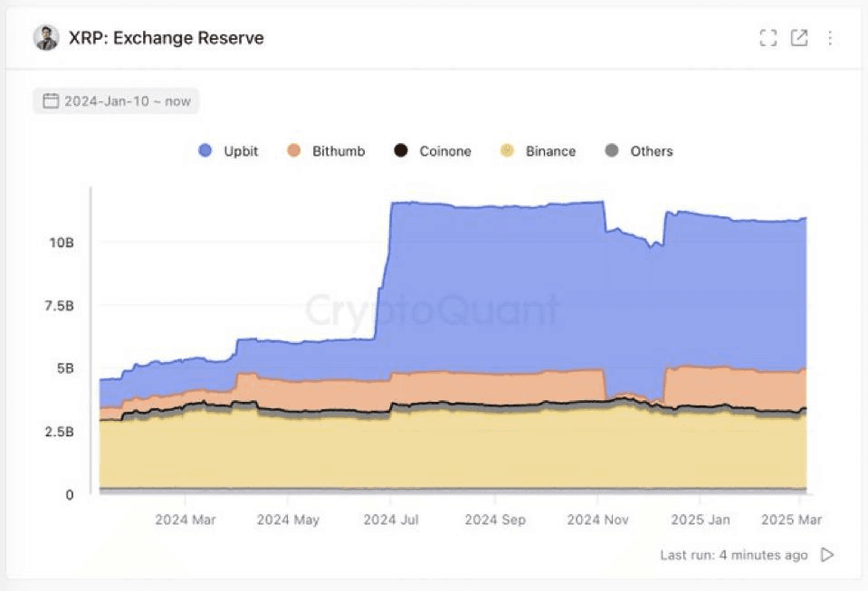Click the 10B y-axis label
868x591 pixels.
pyautogui.click(x=62, y=243)
